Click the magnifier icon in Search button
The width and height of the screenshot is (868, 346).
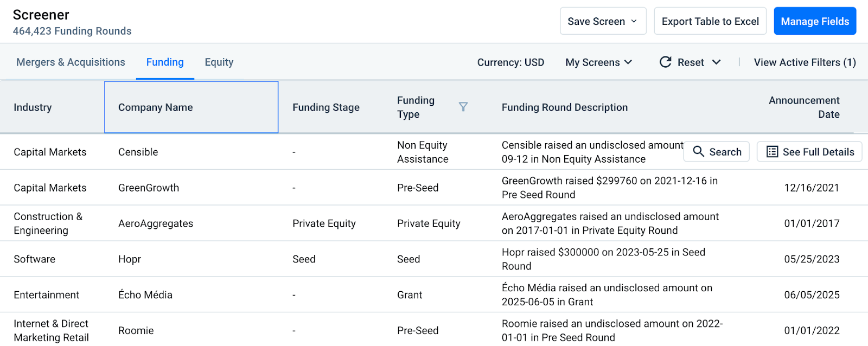pyautogui.click(x=699, y=152)
